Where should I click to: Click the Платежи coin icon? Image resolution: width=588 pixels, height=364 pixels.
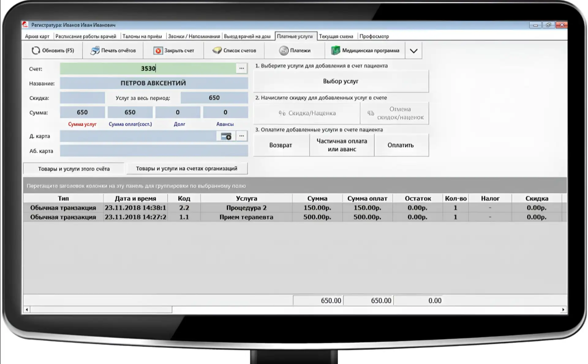pyautogui.click(x=284, y=50)
